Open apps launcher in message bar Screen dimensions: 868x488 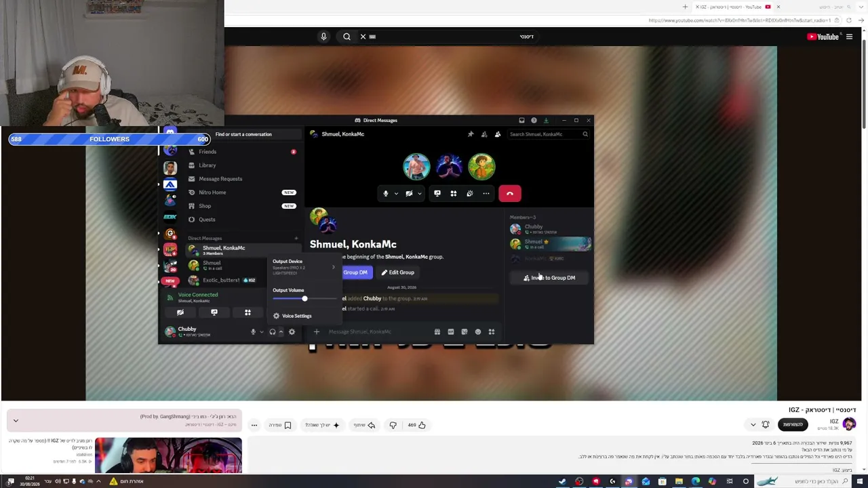[492, 332]
